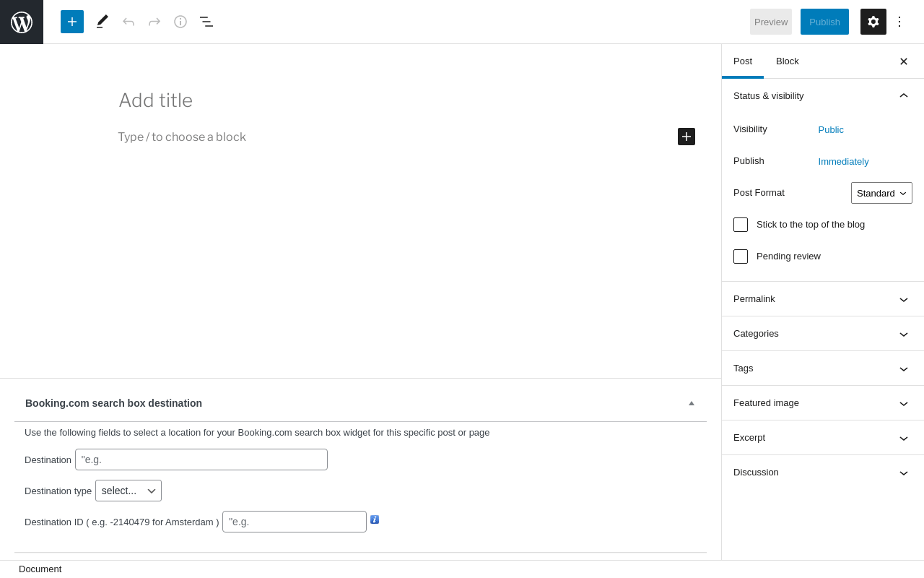Screen dimensions: 924x578
Task: Check the Pending review checkbox
Action: [x=741, y=256]
